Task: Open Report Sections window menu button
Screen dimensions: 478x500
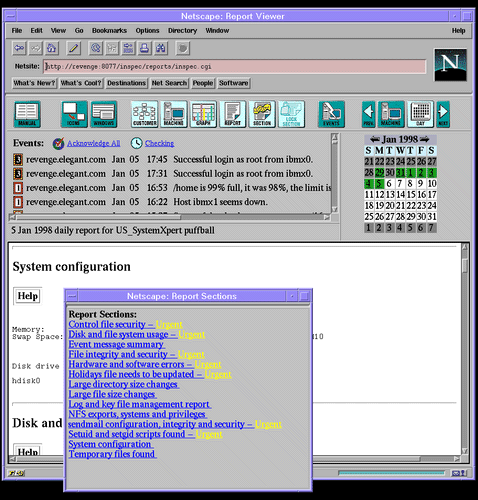Action: coord(72,296)
